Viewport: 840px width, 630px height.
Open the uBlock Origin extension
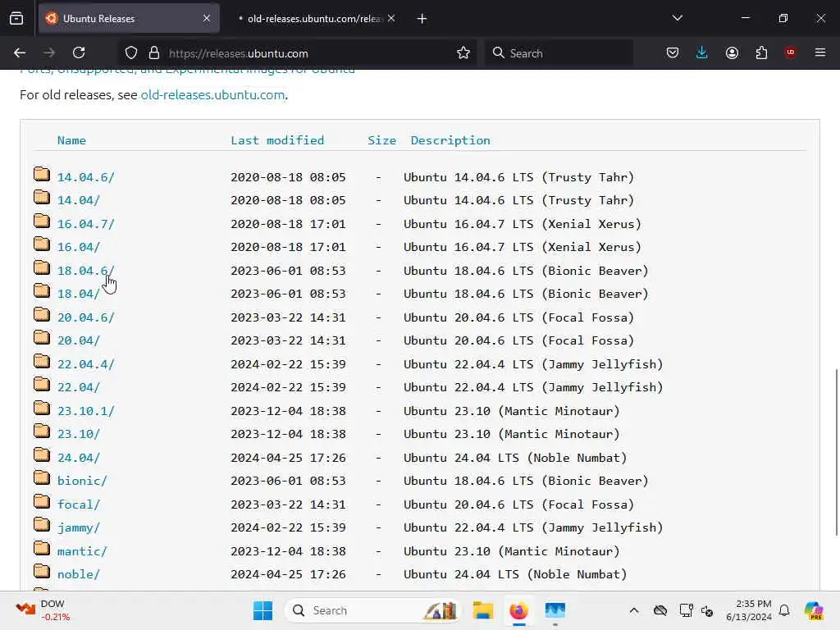(x=791, y=52)
